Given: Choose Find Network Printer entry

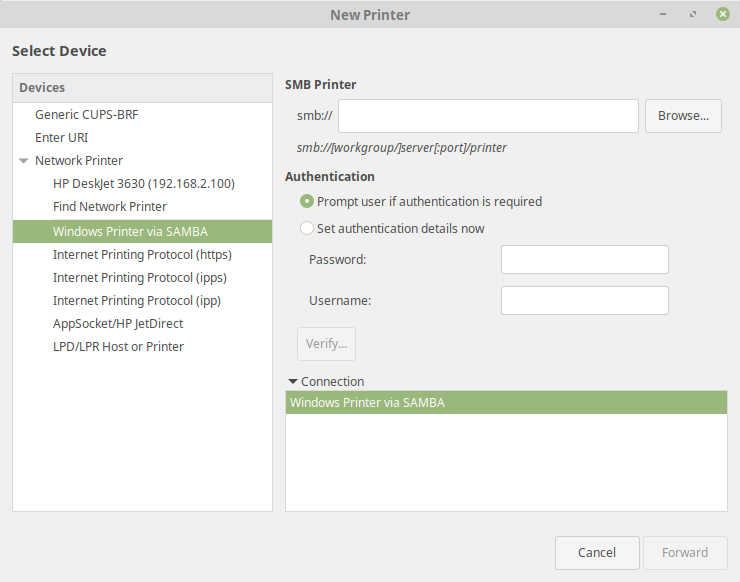Looking at the screenshot, I should pos(110,207).
